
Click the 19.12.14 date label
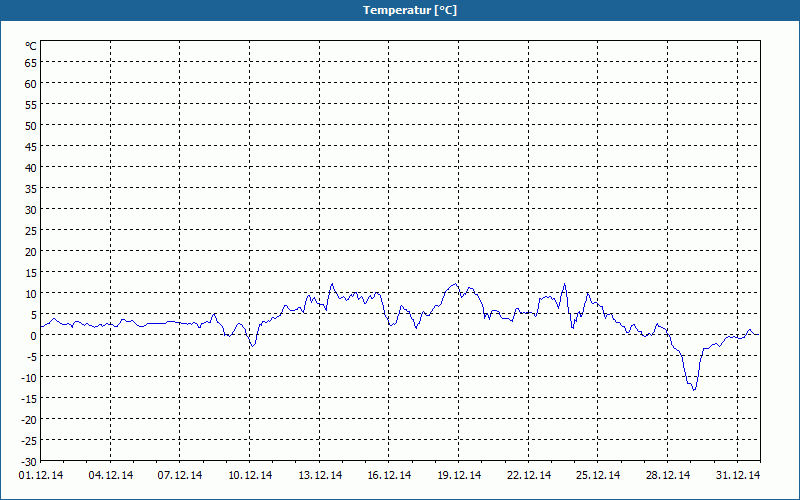click(459, 475)
